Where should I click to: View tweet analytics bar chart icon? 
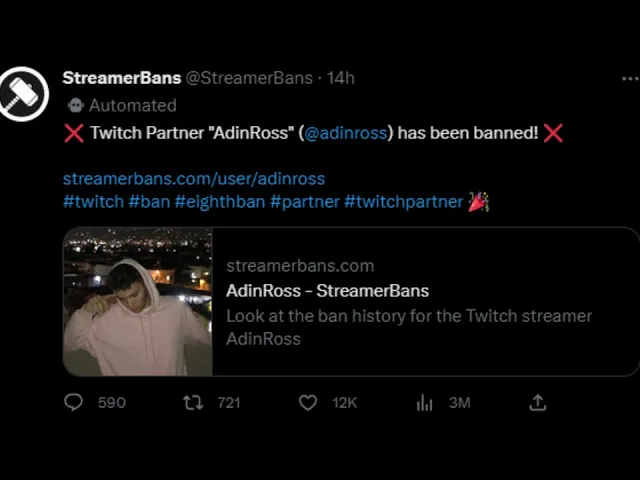click(425, 402)
